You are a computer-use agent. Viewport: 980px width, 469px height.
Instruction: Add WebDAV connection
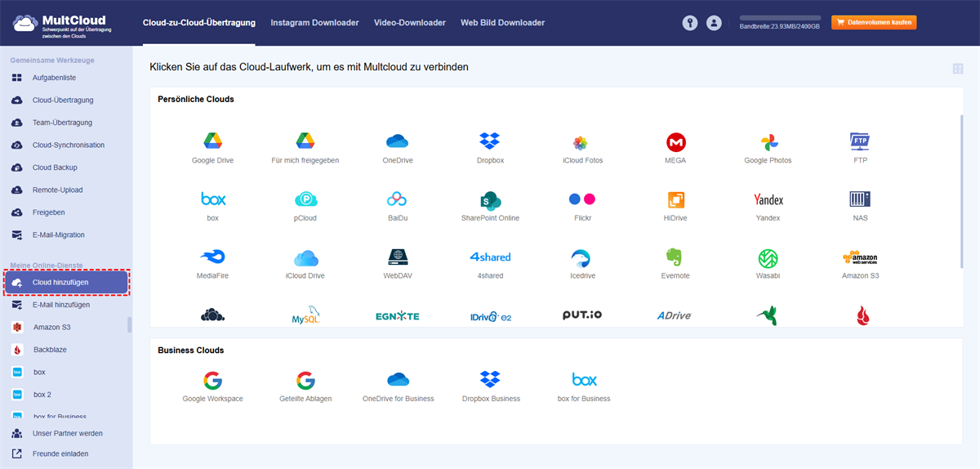(x=398, y=257)
